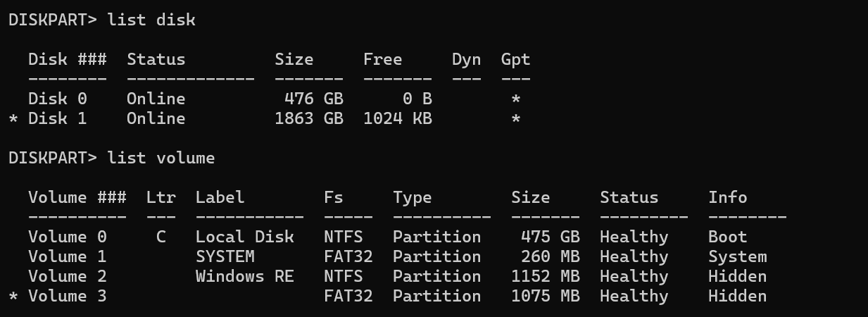
Task: Click the SYSTEM label of Volume 1
Action: (x=225, y=256)
